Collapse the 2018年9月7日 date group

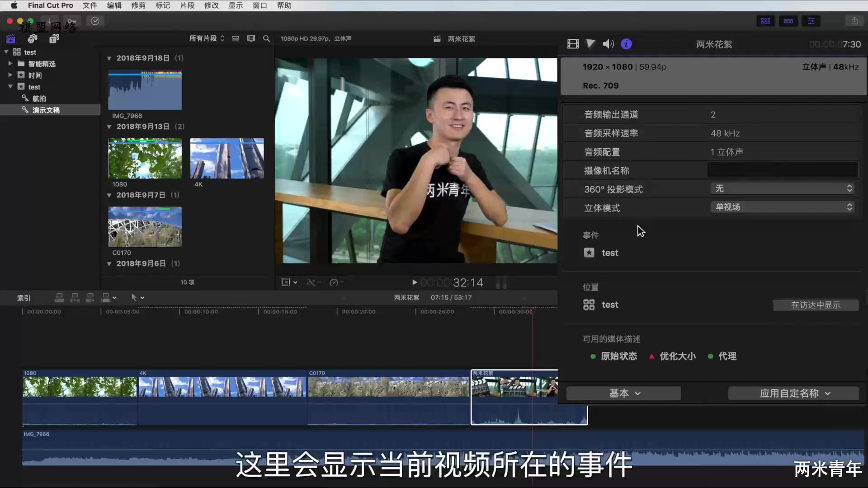109,195
